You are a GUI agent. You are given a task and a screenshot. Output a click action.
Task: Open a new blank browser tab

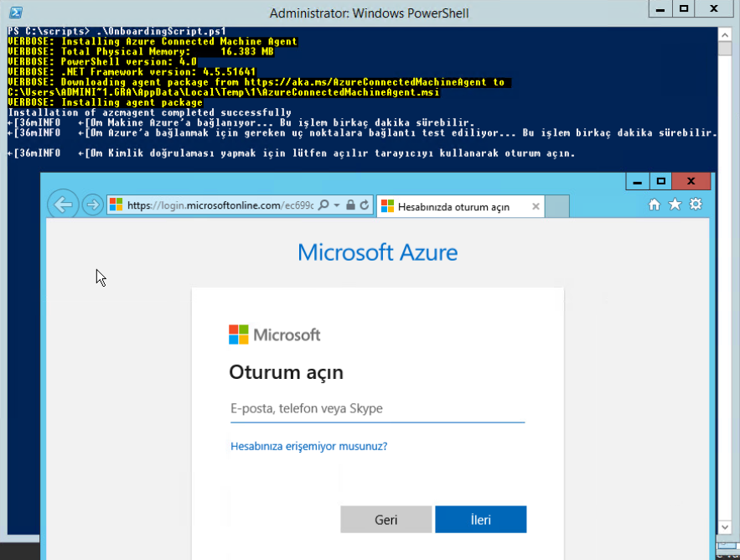point(557,206)
